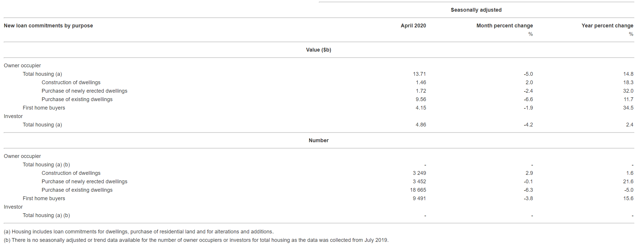Select the "Month percent change" column header
The width and height of the screenshot is (644, 250).
(x=504, y=26)
